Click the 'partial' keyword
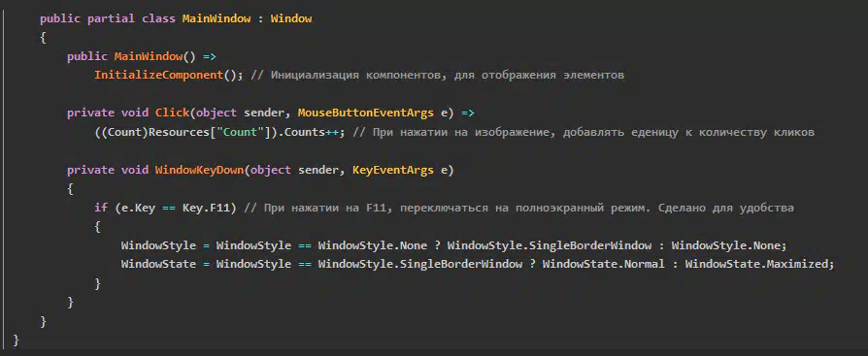This screenshot has height=356, width=868. point(111,18)
